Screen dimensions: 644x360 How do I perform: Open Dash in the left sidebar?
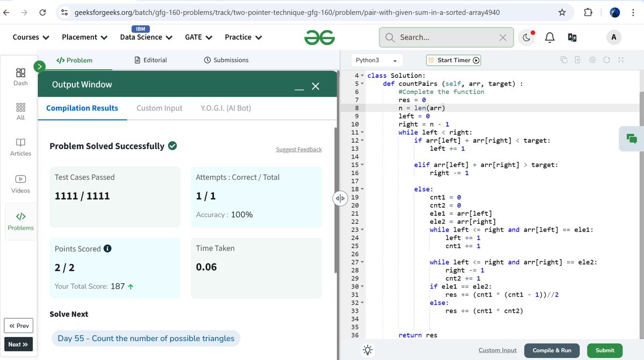click(20, 77)
